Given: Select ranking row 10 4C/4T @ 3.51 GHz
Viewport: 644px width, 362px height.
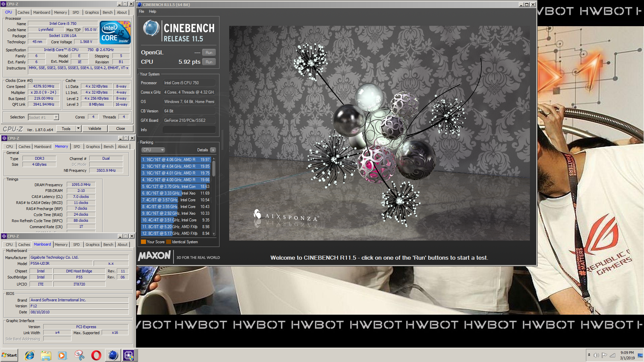Looking at the screenshot, I should point(176,220).
